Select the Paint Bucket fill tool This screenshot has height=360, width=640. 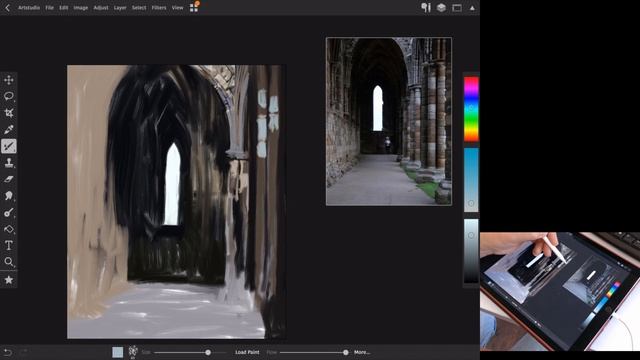(x=9, y=229)
